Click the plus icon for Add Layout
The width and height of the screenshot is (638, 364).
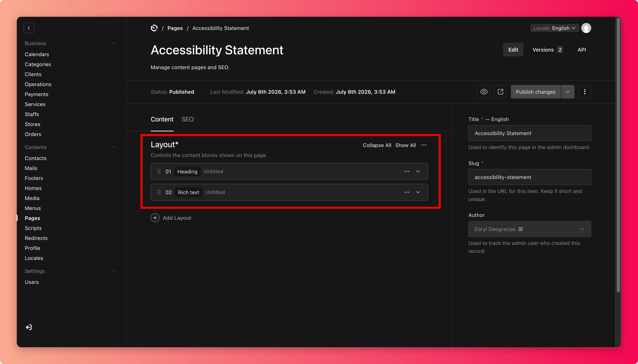[155, 218]
